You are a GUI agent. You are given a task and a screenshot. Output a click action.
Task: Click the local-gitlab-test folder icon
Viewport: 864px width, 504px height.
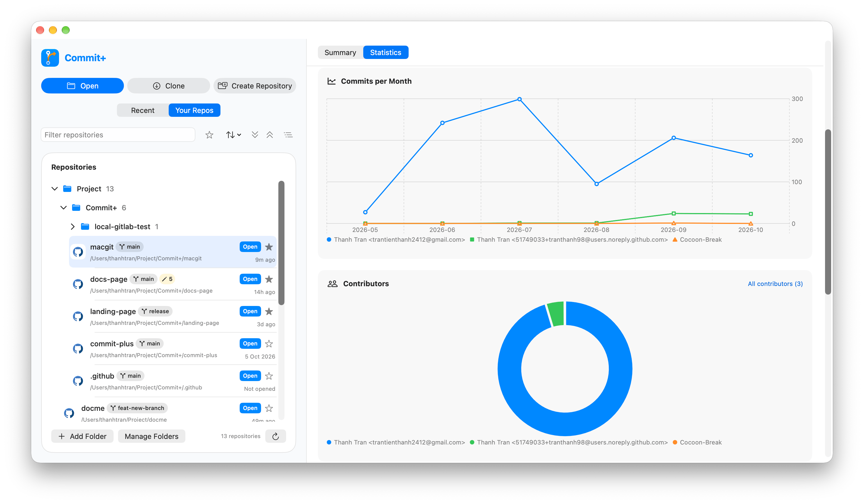[x=85, y=226]
